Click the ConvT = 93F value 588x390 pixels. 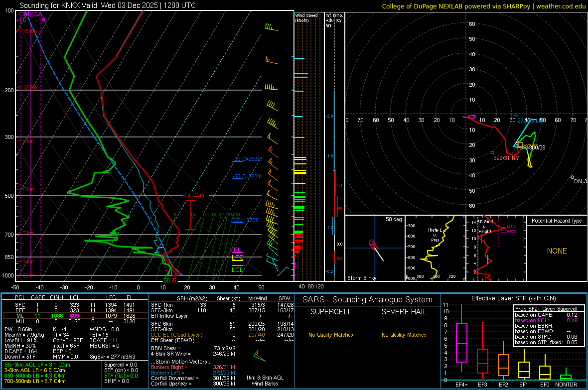click(x=67, y=341)
